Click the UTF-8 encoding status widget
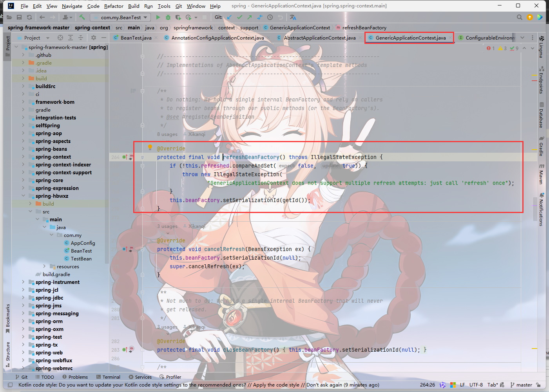The height and width of the screenshot is (392, 549). [x=476, y=385]
